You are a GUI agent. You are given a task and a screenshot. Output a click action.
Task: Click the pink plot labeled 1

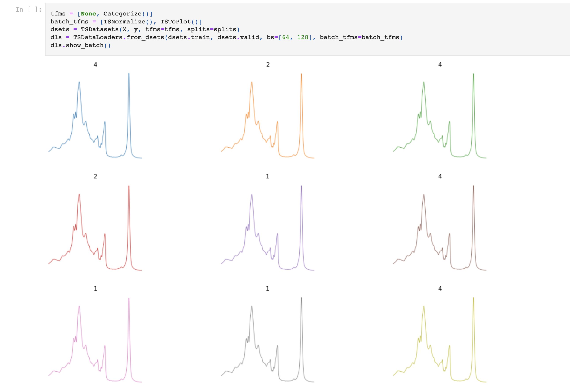pos(95,340)
